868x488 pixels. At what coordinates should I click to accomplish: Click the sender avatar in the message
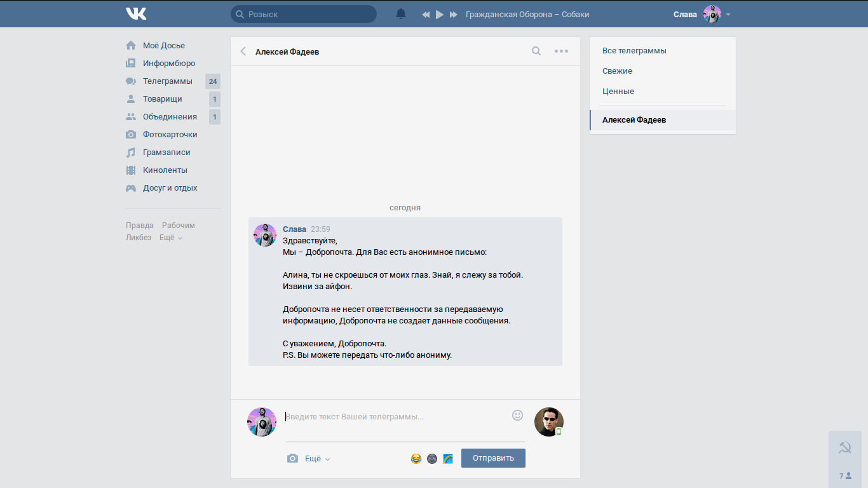(x=265, y=235)
